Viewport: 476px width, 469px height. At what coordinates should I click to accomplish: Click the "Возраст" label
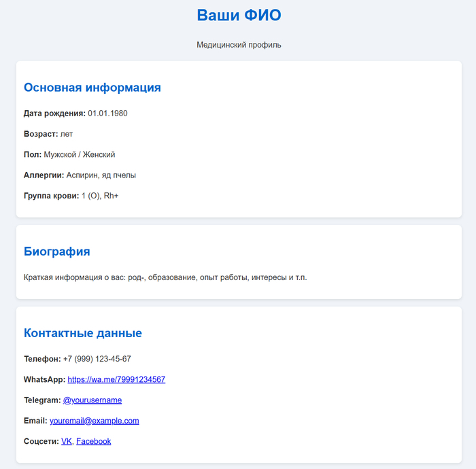click(40, 134)
